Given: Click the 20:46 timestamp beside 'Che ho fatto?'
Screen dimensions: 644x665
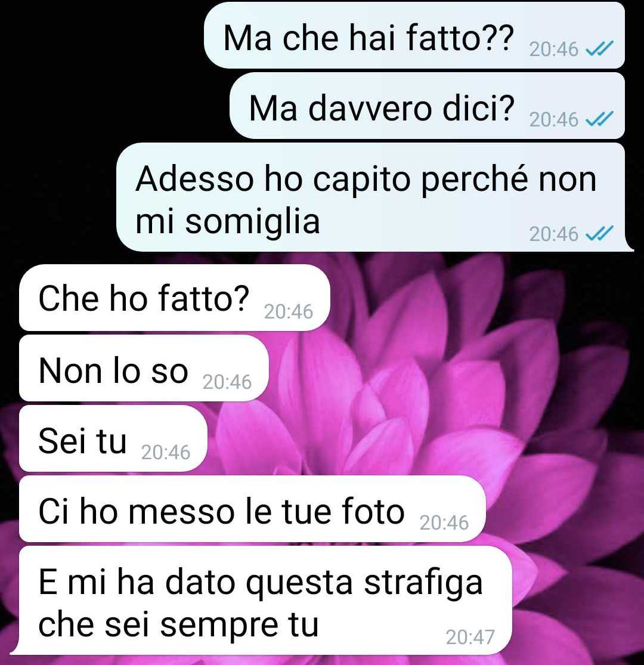Looking at the screenshot, I should tap(288, 312).
